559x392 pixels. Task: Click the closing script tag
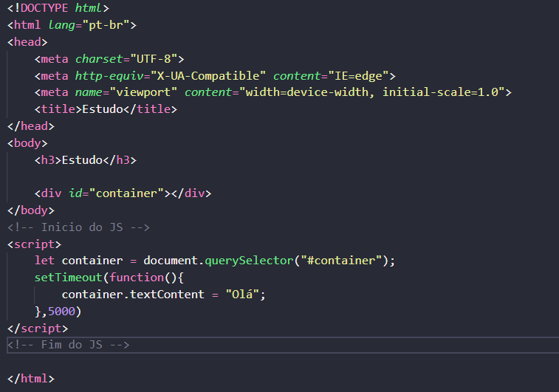(x=38, y=329)
